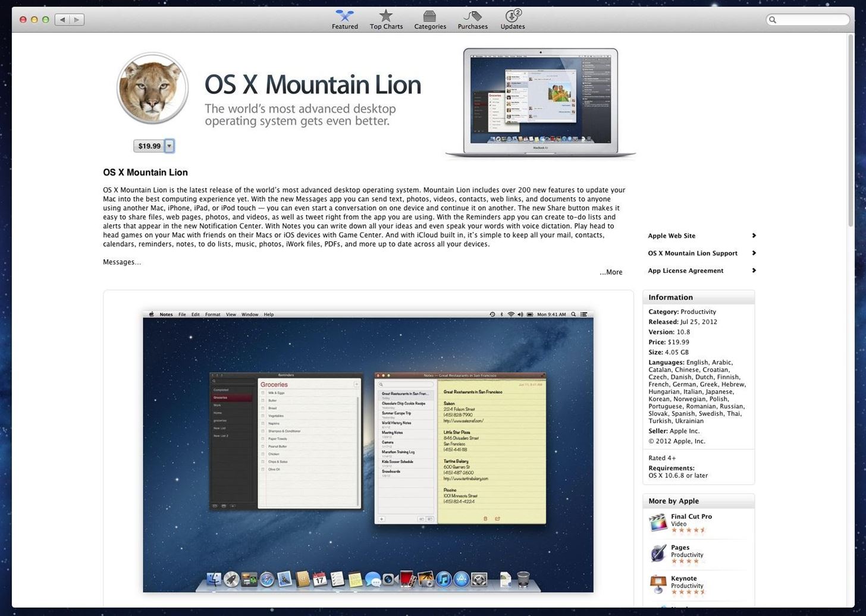Click the back navigation arrow
The image size is (866, 616).
[62, 20]
